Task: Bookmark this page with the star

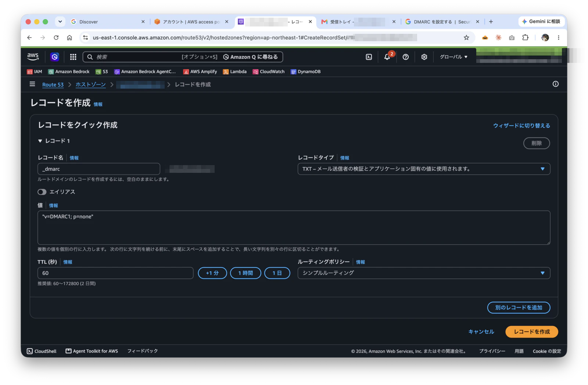Action: (x=466, y=38)
